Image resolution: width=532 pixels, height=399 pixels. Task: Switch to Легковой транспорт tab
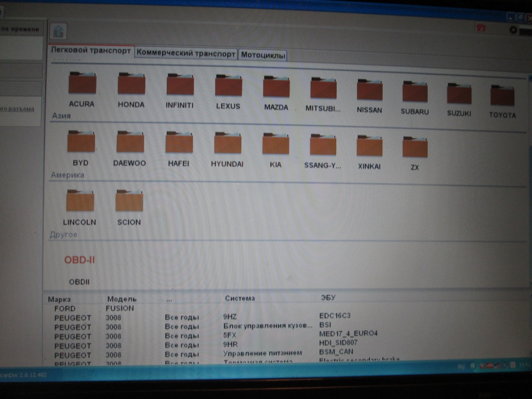point(90,50)
